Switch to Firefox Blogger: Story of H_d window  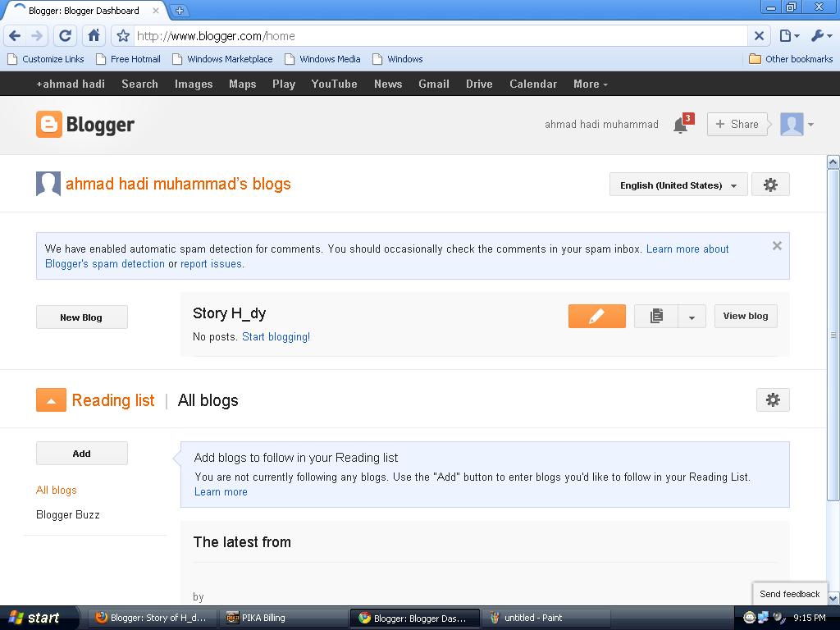[x=152, y=618]
